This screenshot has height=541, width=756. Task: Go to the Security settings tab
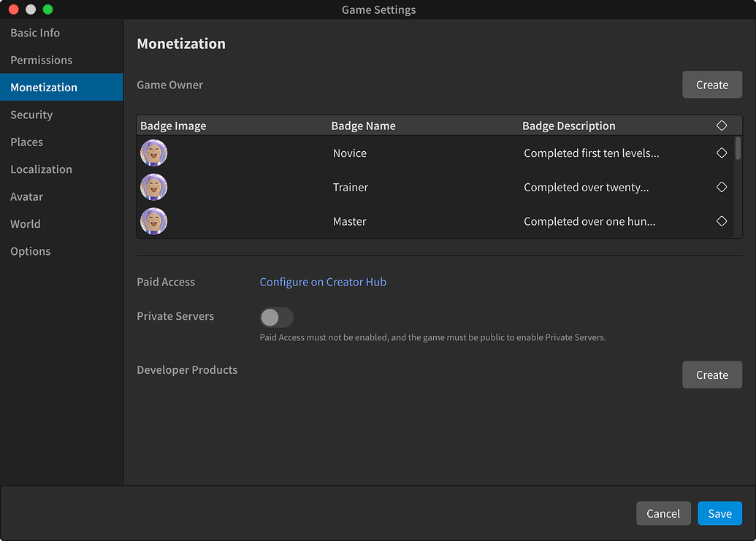31,115
